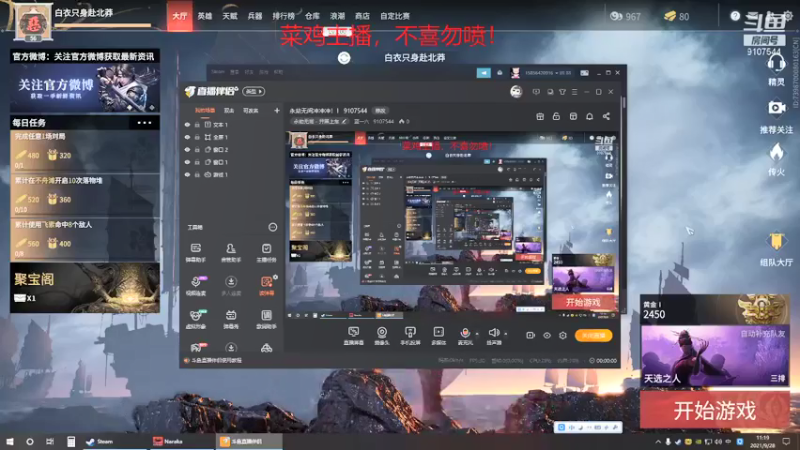The height and width of the screenshot is (450, 800).
Task: Open the 商店 tab in game menu
Action: (x=362, y=16)
